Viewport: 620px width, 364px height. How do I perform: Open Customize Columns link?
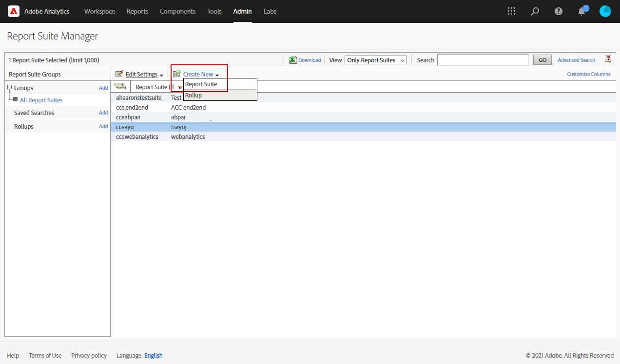click(588, 74)
